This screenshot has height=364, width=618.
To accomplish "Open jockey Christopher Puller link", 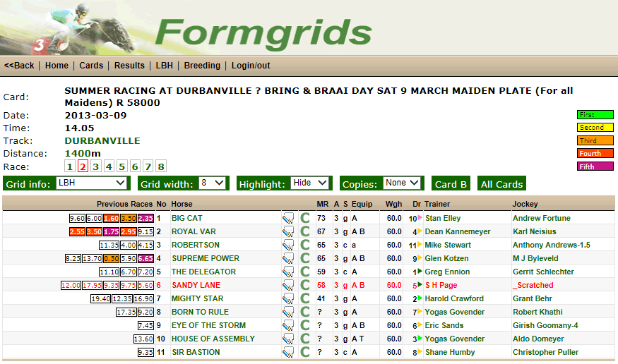I will 545,352.
